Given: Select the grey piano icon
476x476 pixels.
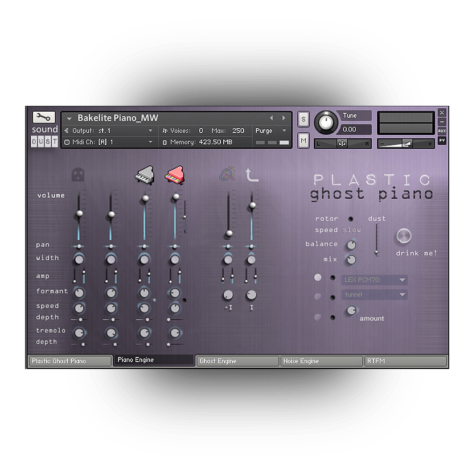Looking at the screenshot, I should click(144, 175).
